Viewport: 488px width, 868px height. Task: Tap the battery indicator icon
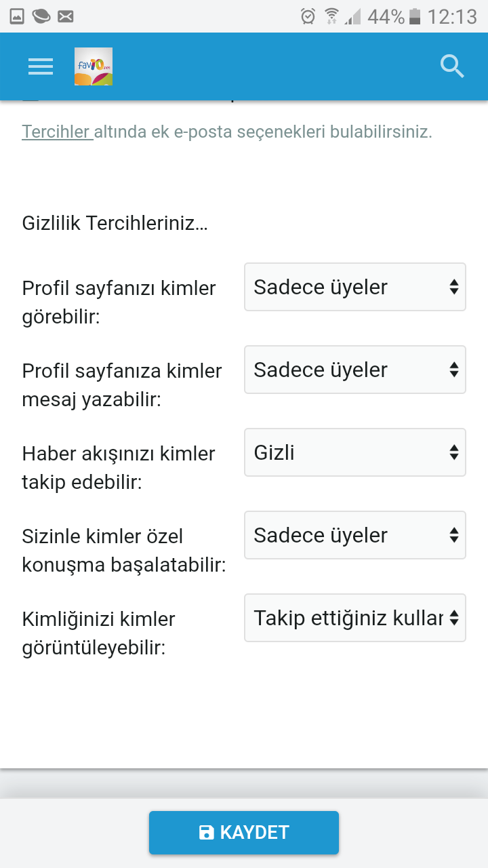coord(415,16)
